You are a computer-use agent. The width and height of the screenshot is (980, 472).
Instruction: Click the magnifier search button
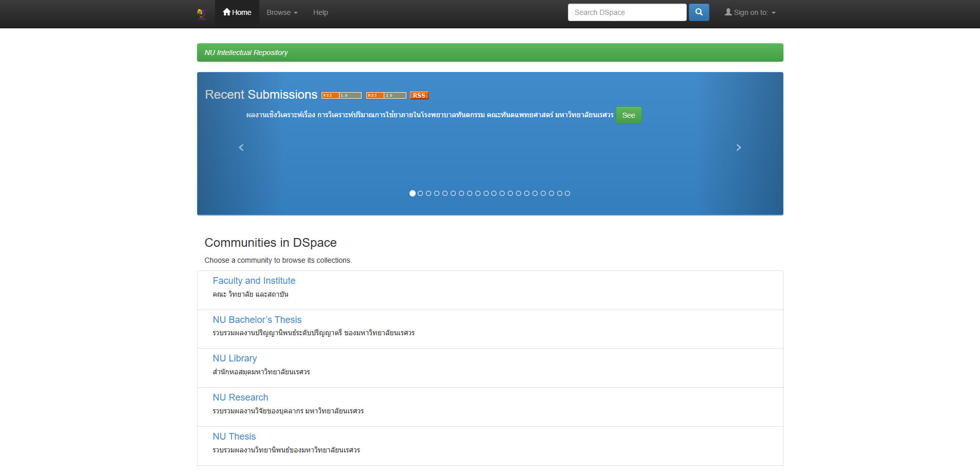(x=699, y=12)
